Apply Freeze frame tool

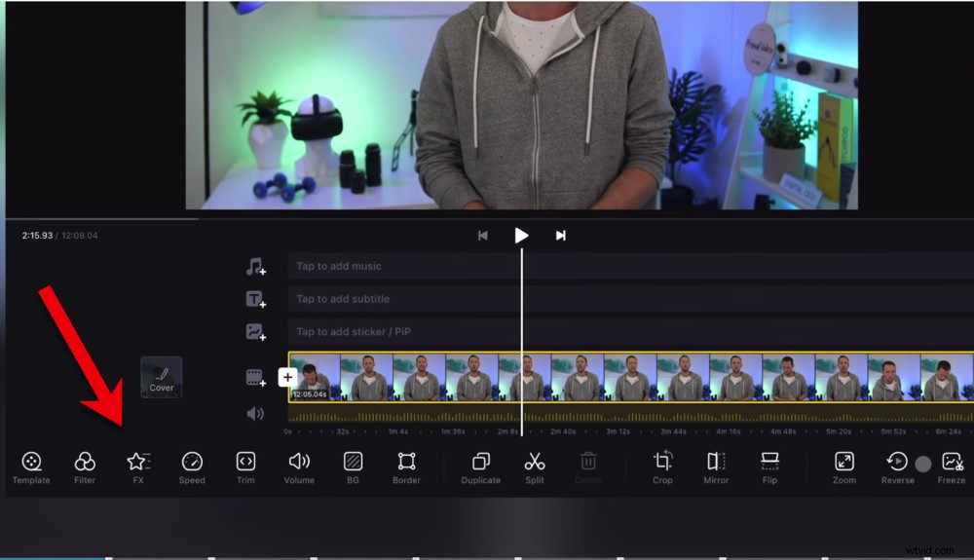[952, 467]
